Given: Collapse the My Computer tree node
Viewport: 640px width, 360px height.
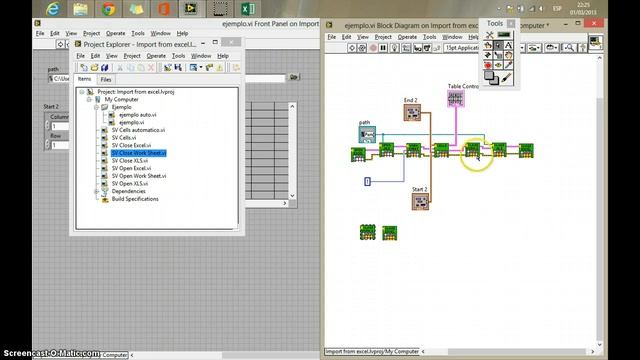Looking at the screenshot, I should [x=89, y=100].
